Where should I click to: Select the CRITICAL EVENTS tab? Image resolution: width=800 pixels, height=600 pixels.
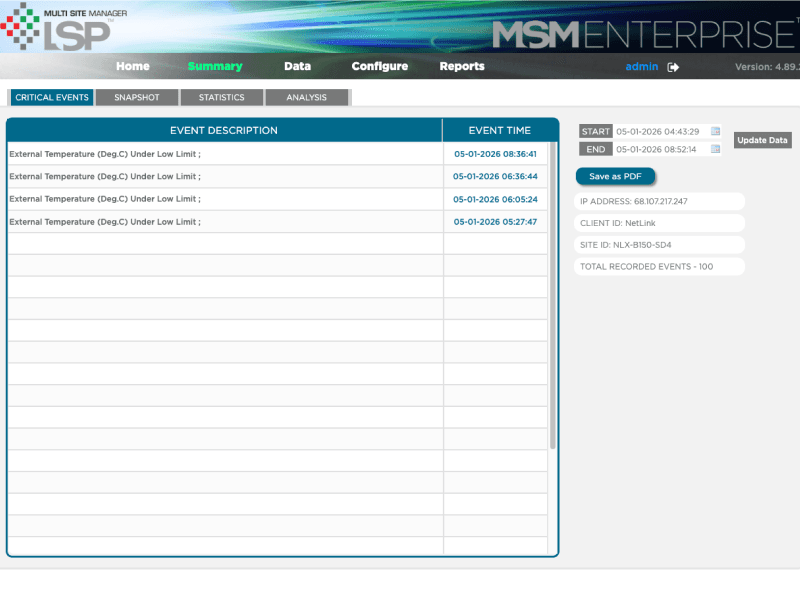(52, 97)
